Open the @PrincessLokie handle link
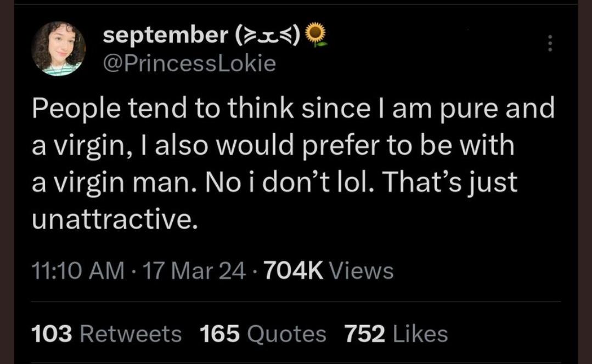592x364 pixels. pyautogui.click(x=189, y=64)
